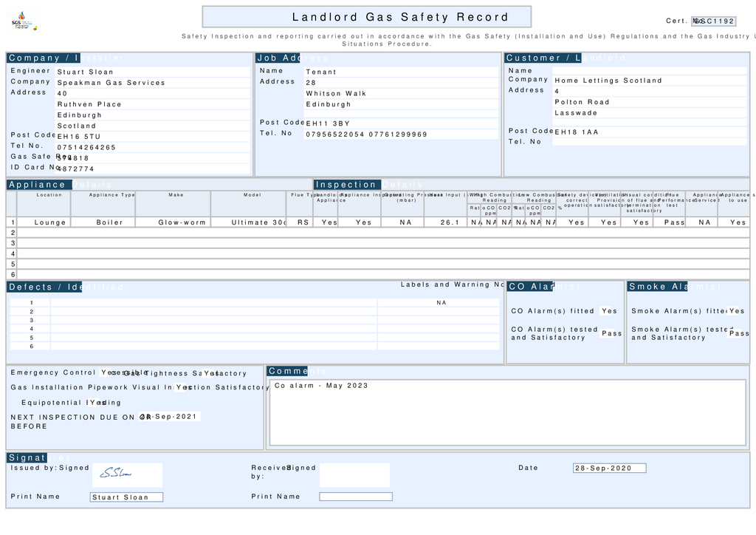This screenshot has height=535, width=756.
Task: Select the Glow-worm make cell
Action: tap(173, 222)
